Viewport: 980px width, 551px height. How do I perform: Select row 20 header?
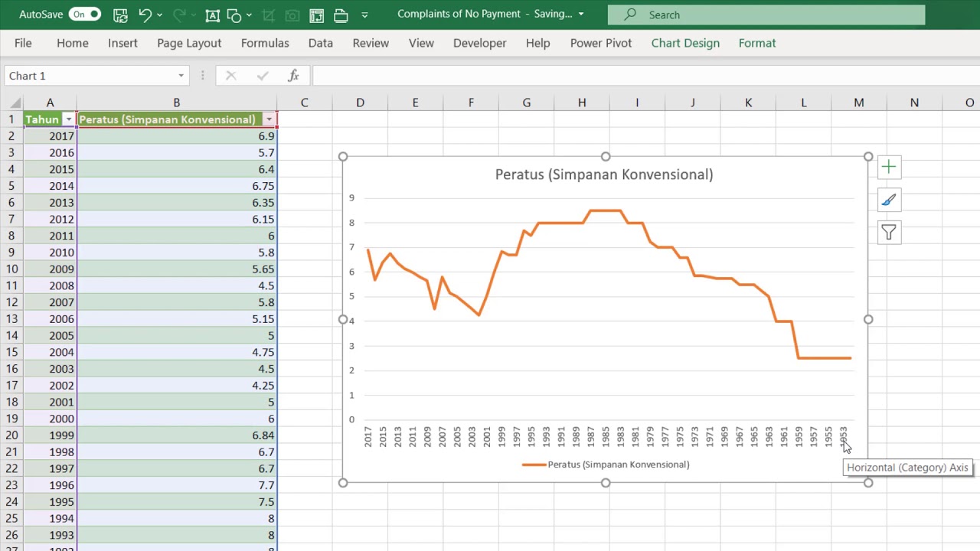[11, 435]
